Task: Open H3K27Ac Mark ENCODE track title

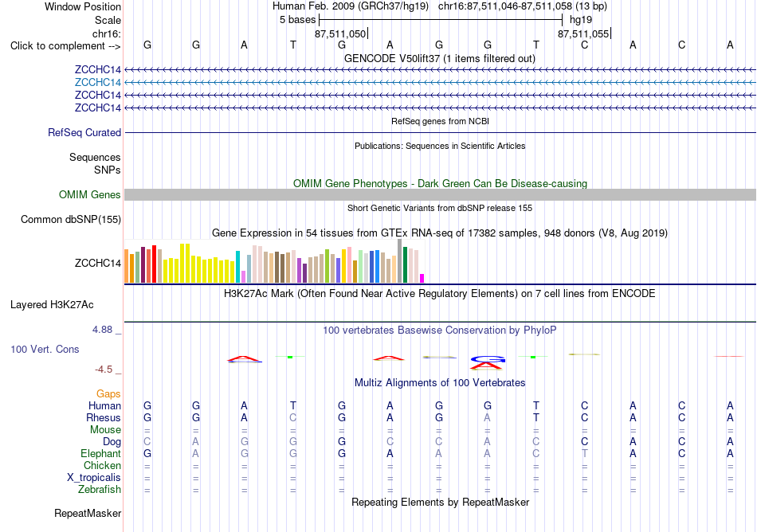Action: tap(439, 294)
